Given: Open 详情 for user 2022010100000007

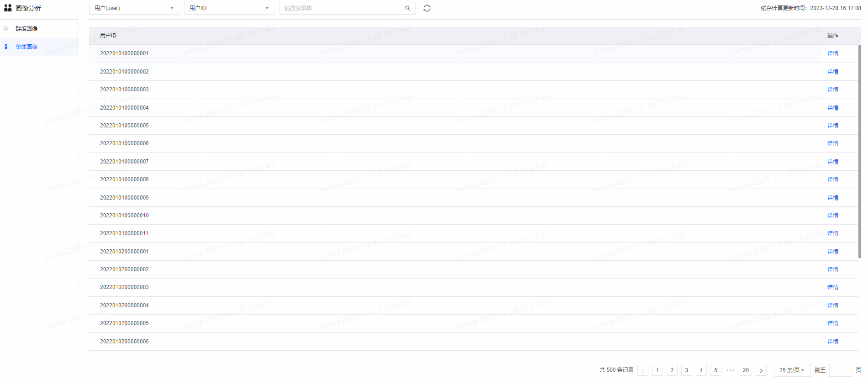Looking at the screenshot, I should click(x=833, y=162).
